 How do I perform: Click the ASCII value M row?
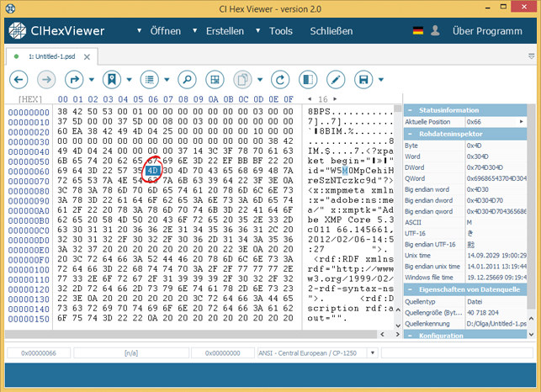465,223
